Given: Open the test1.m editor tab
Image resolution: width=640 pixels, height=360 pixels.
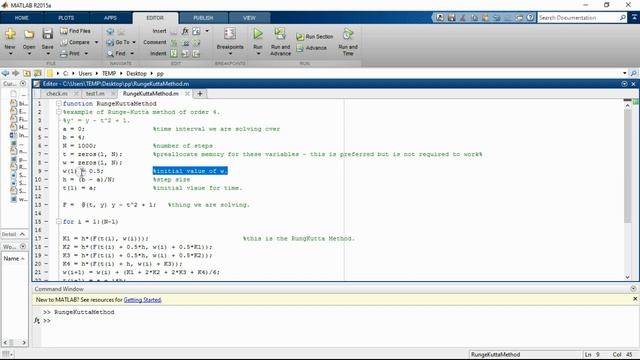Looking at the screenshot, I should tap(95, 94).
